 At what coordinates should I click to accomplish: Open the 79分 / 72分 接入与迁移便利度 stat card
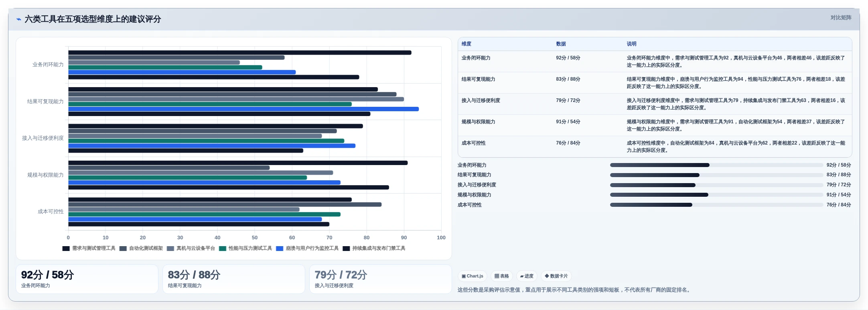tap(381, 279)
